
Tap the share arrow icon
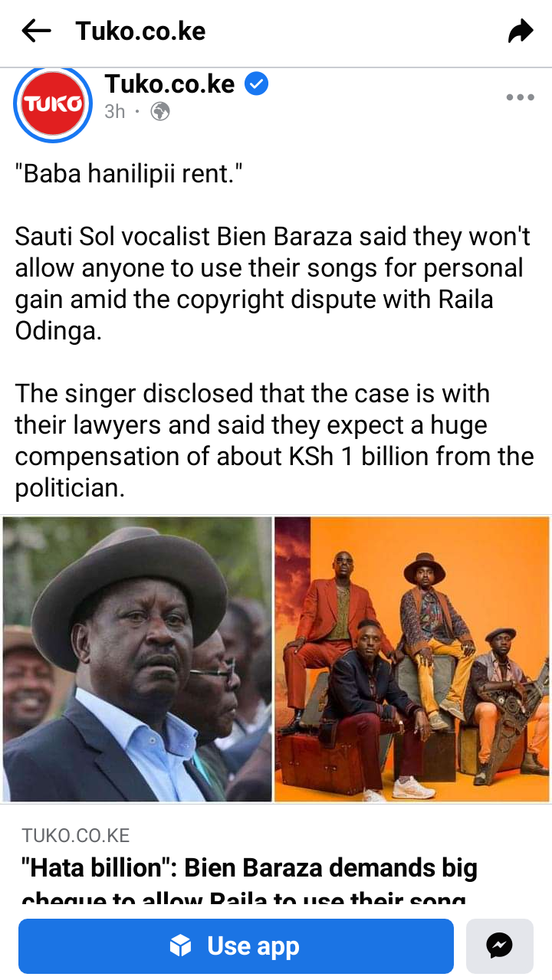(x=520, y=31)
